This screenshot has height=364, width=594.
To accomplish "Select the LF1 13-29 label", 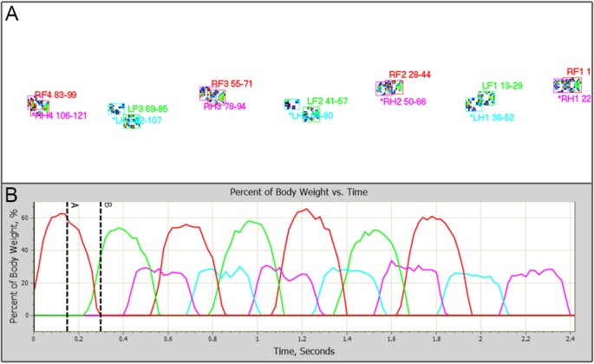I will tap(502, 86).
